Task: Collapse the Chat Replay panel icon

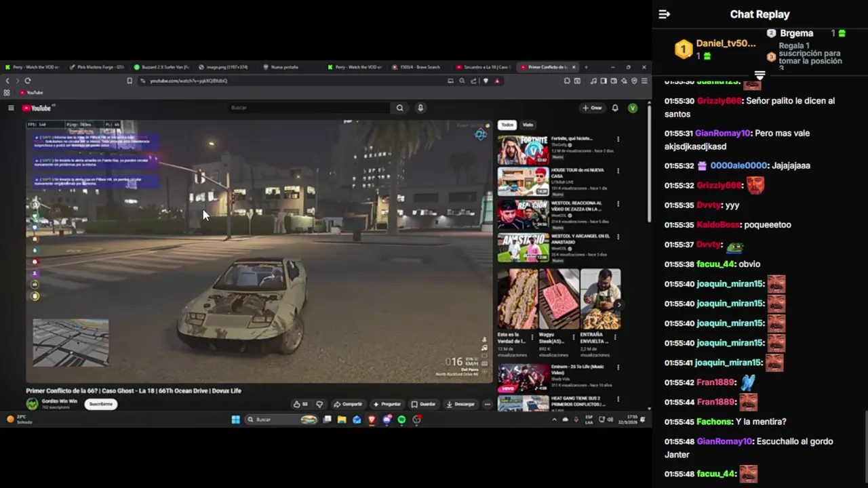Action: click(x=665, y=14)
